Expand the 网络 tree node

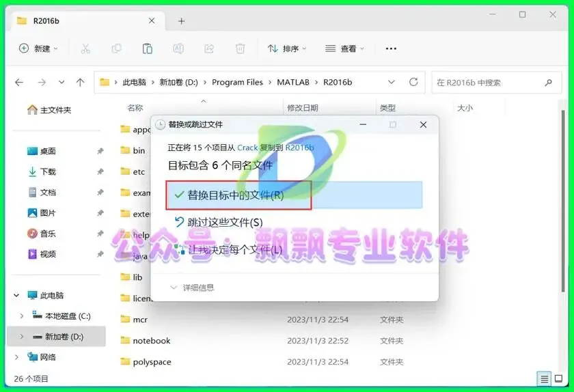[x=16, y=357]
